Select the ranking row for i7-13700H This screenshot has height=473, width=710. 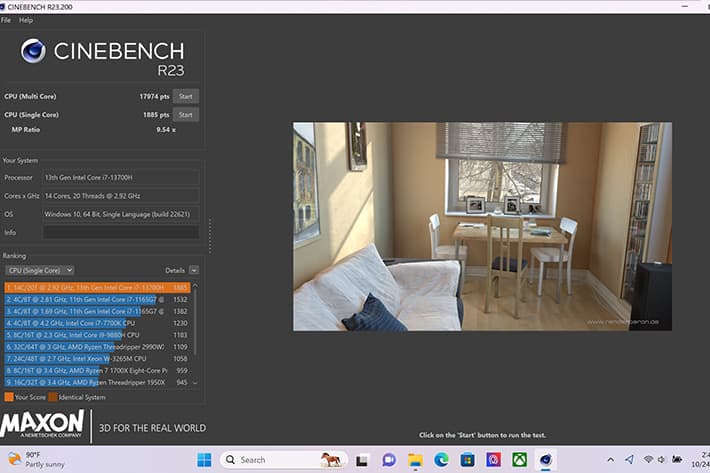(97, 287)
